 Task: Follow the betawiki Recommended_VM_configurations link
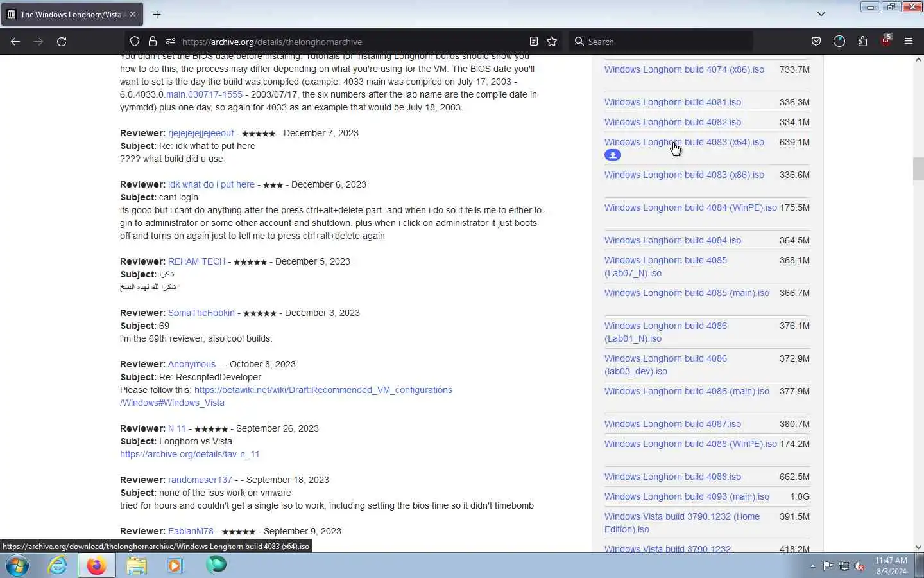point(323,390)
